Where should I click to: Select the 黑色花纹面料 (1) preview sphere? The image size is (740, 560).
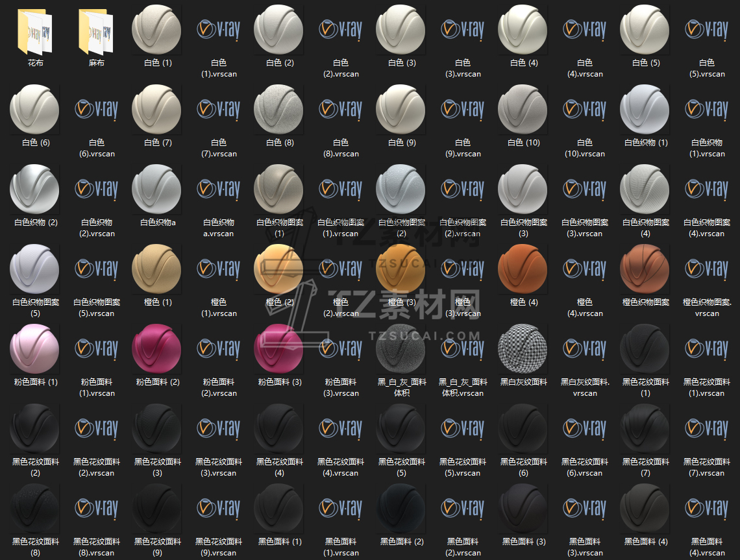point(645,348)
